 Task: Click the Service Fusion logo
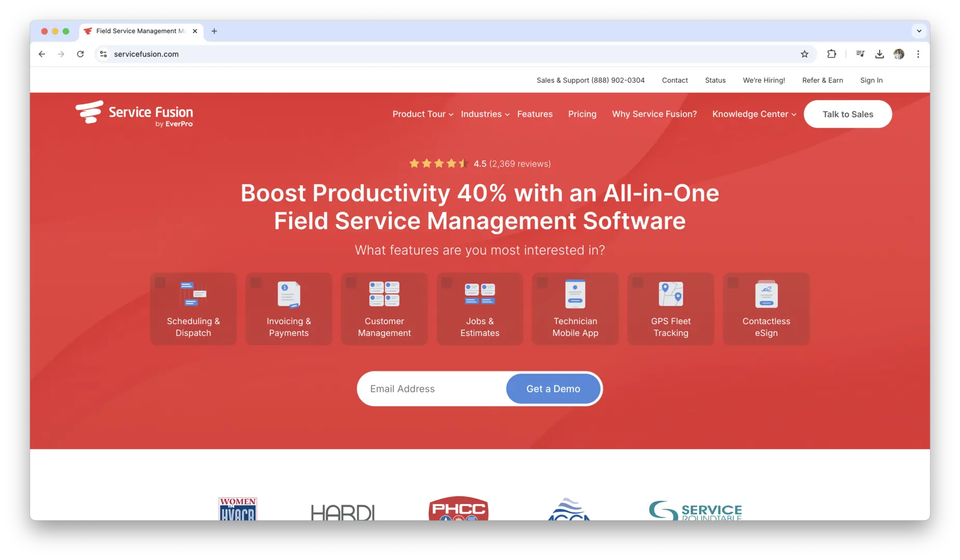click(x=134, y=114)
